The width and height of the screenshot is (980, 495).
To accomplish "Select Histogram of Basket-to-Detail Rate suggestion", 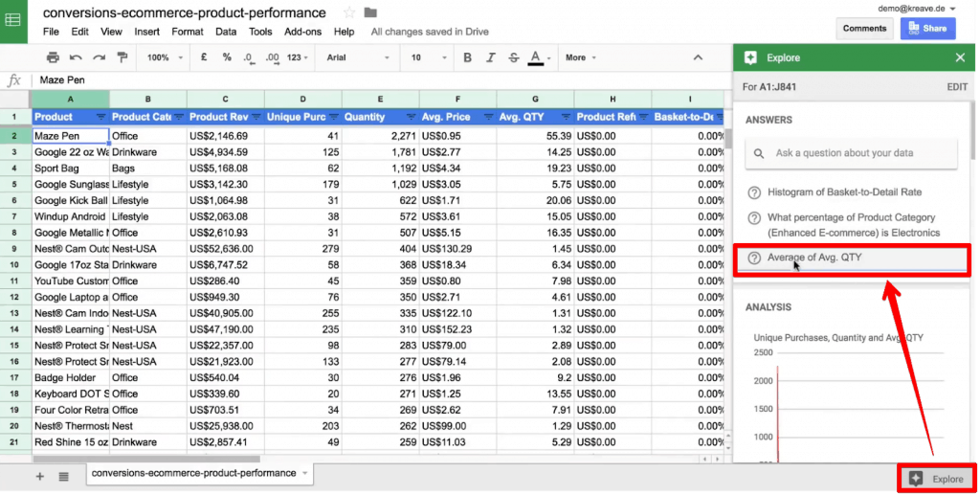I will [x=844, y=192].
